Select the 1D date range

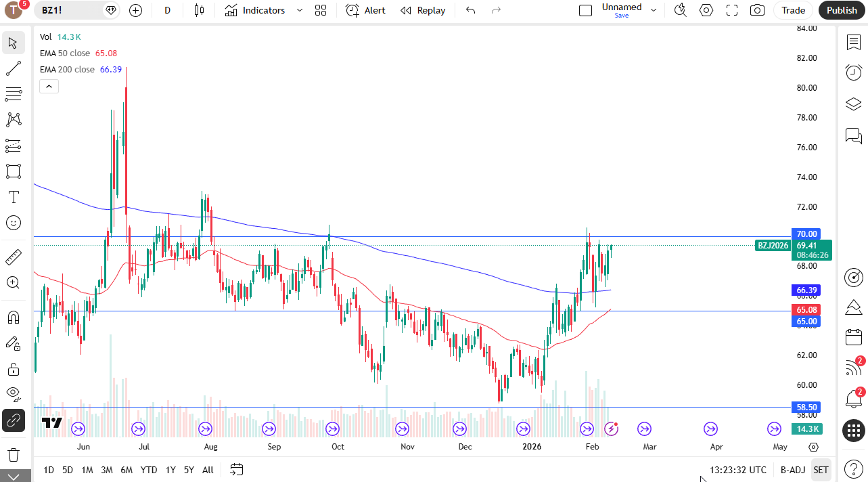pos(49,470)
